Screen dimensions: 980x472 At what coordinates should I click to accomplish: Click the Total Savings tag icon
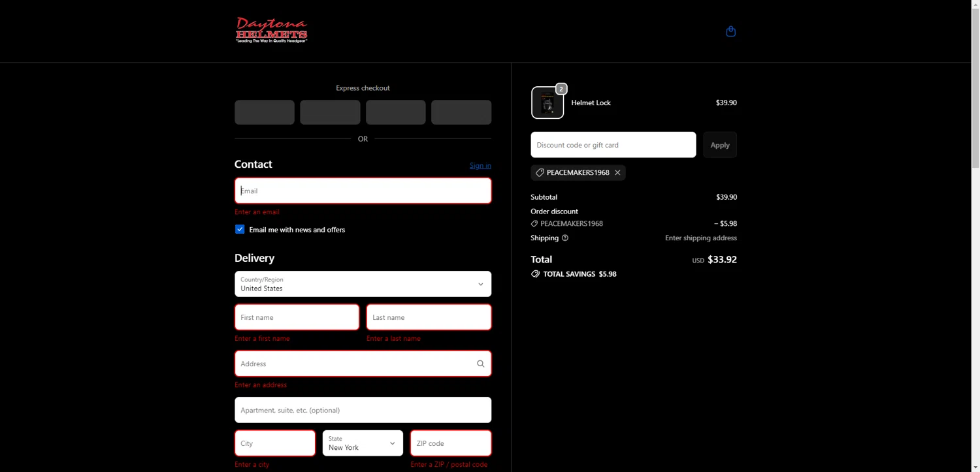[535, 274]
